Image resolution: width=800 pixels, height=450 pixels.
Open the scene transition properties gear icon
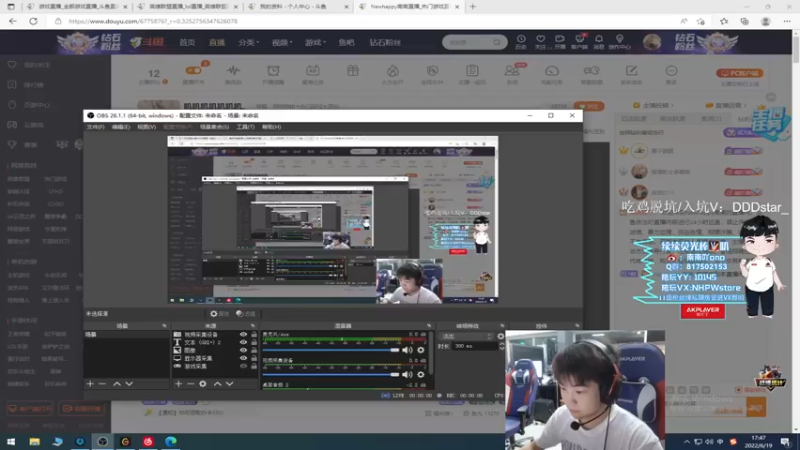pyautogui.click(x=501, y=336)
